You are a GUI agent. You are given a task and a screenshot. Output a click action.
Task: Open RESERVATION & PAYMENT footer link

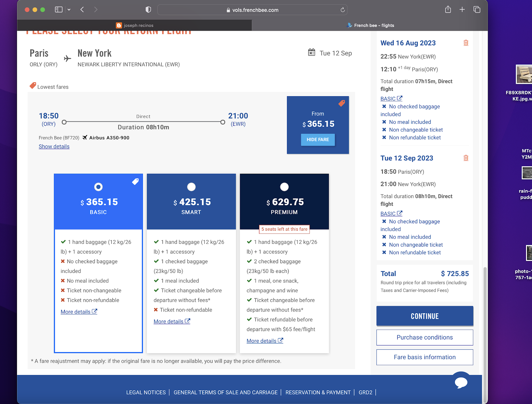coord(318,392)
